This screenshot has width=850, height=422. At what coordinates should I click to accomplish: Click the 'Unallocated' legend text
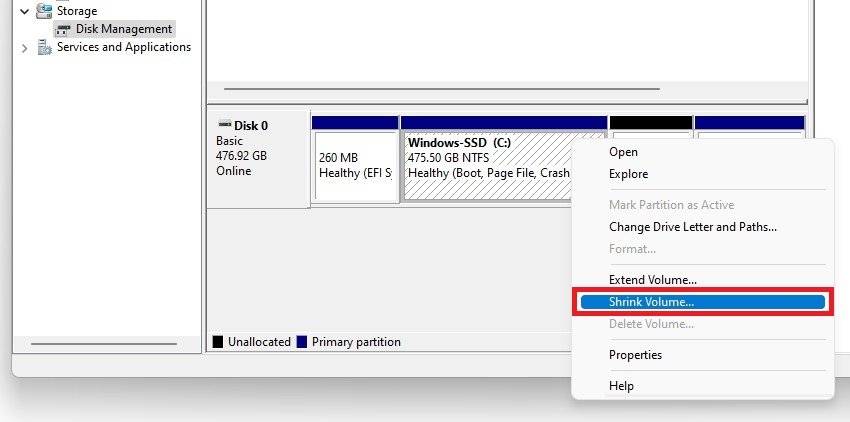click(259, 342)
